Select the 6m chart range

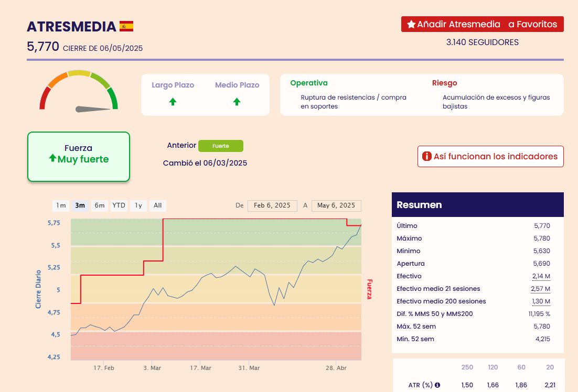(100, 205)
